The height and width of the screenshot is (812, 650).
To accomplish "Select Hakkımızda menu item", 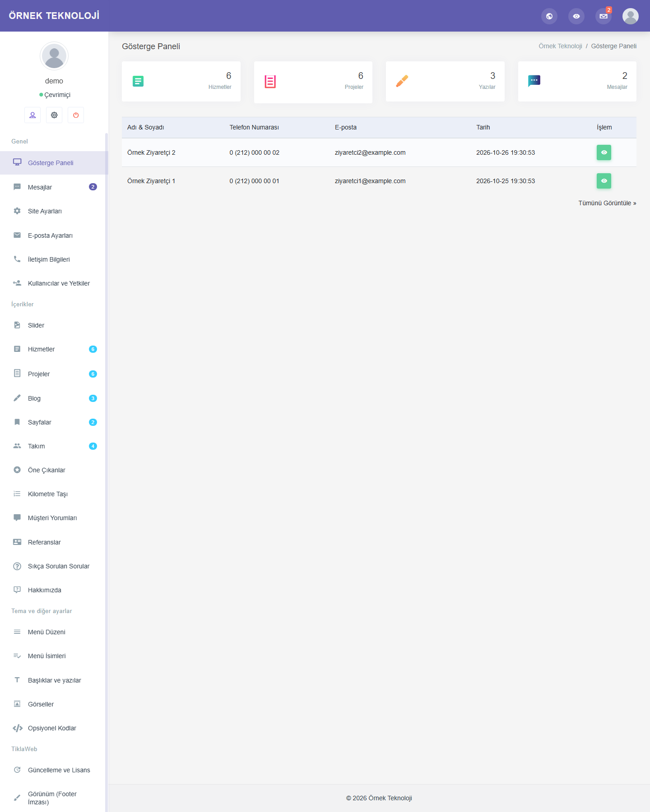I will tap(54, 590).
